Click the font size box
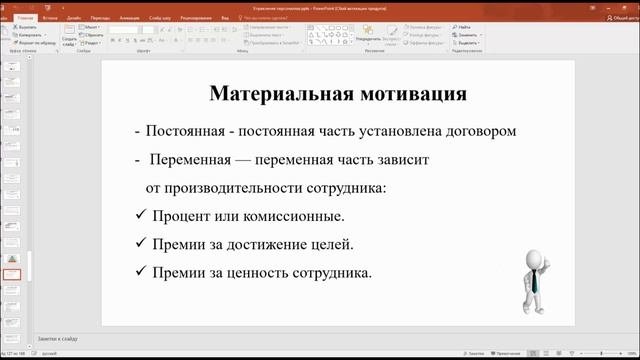This screenshot has width=640, height=360. tap(148, 30)
